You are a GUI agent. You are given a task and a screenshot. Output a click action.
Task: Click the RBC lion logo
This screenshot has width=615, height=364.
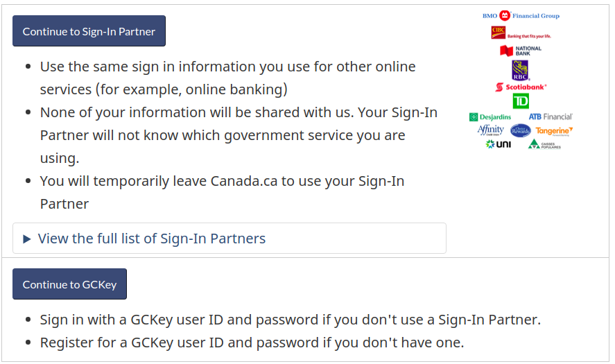tap(521, 71)
